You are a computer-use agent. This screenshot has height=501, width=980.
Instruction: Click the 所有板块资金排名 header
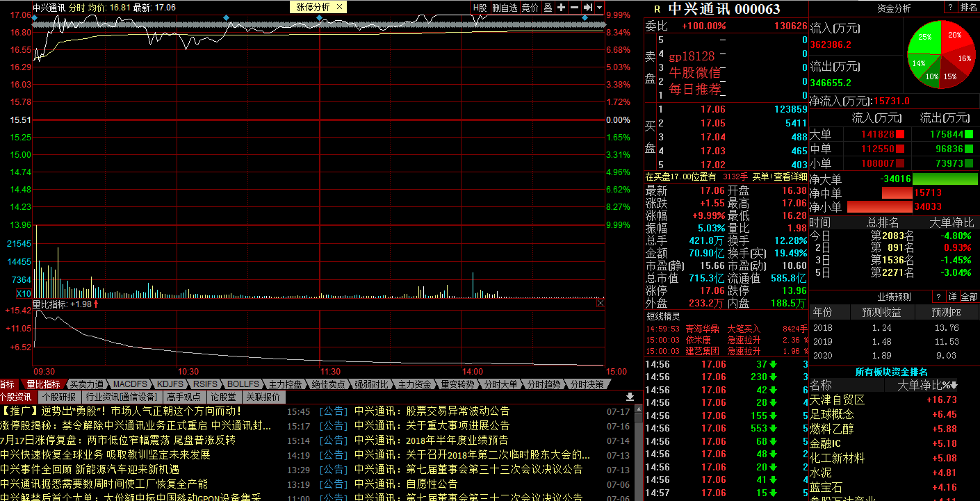point(891,372)
